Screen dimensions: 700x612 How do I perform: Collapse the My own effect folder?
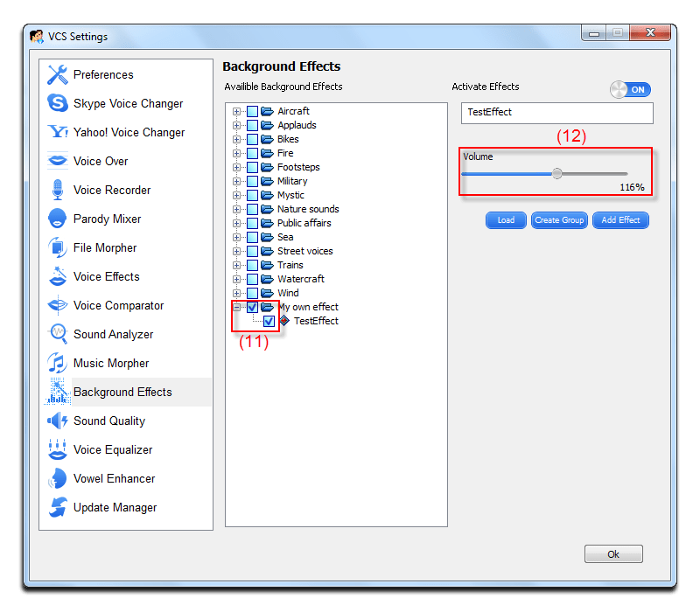pos(237,307)
